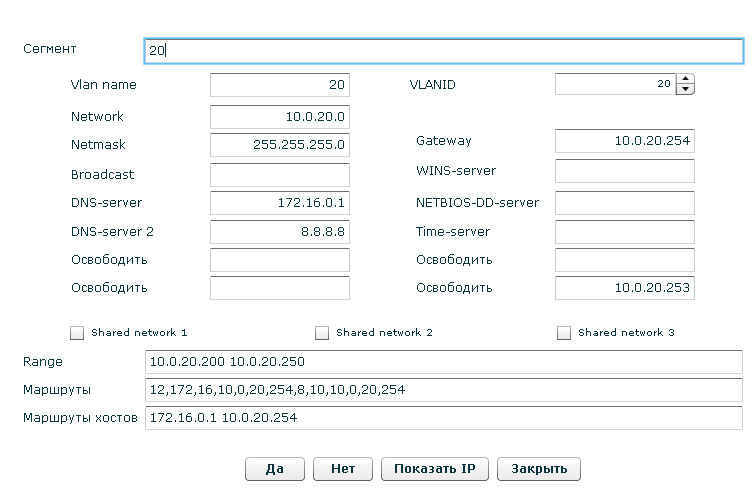Decrease VLANID with the down arrow
The width and height of the screenshot is (756, 498).
(685, 90)
